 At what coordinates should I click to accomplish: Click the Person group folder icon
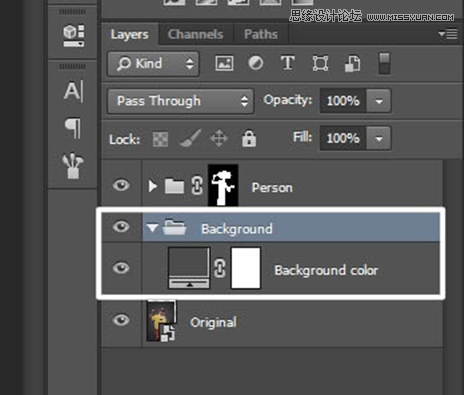(x=174, y=186)
